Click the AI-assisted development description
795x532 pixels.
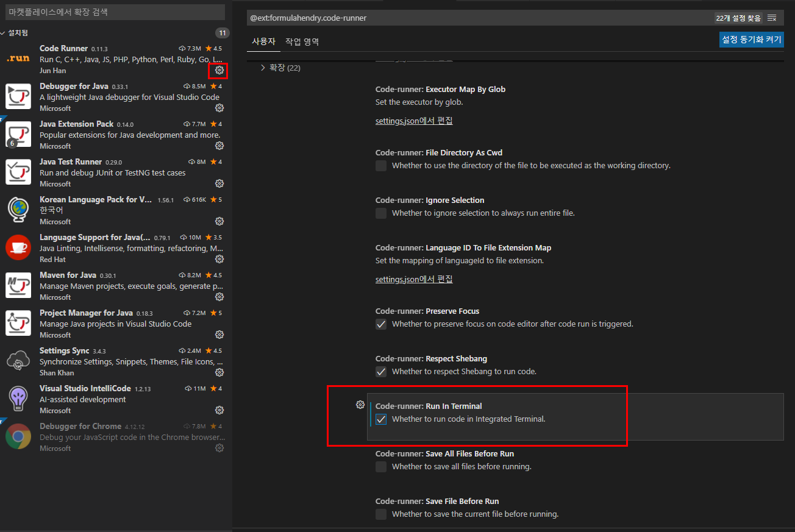click(x=83, y=399)
